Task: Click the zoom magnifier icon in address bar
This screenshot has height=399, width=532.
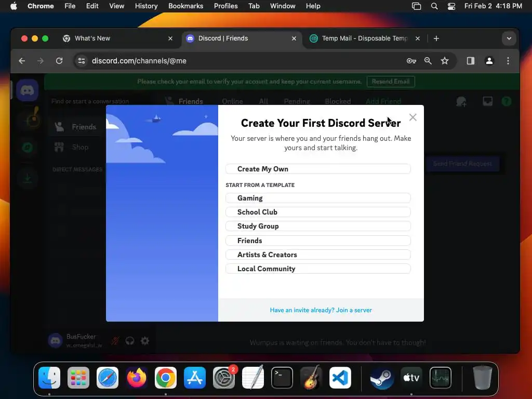Action: (428, 61)
